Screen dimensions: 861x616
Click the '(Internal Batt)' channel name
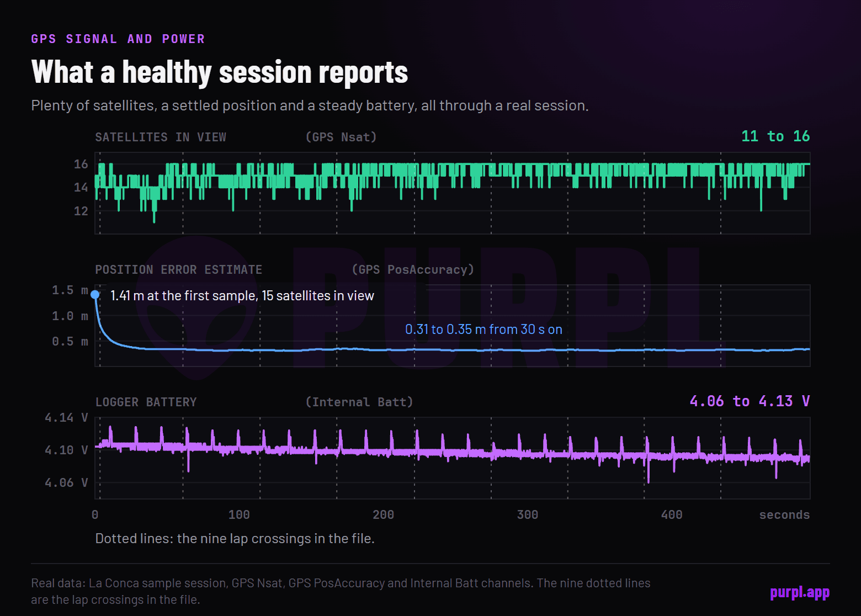[x=359, y=402]
